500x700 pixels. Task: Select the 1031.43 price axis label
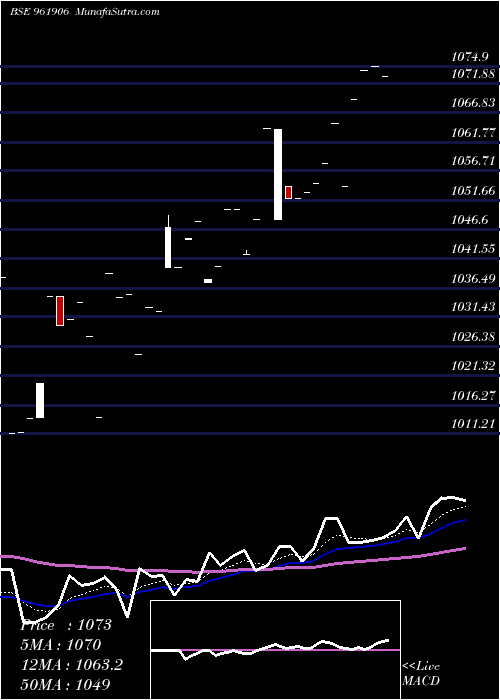coord(473,307)
